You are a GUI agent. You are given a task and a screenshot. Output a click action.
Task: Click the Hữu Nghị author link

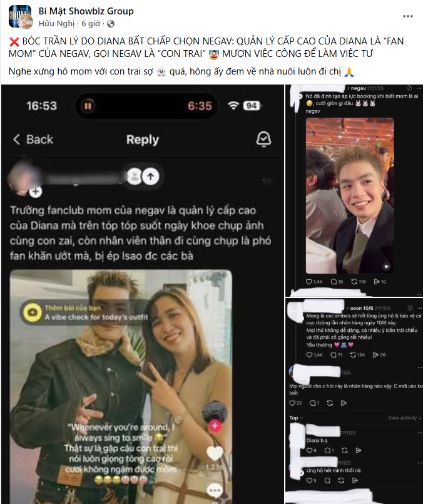[x=56, y=24]
